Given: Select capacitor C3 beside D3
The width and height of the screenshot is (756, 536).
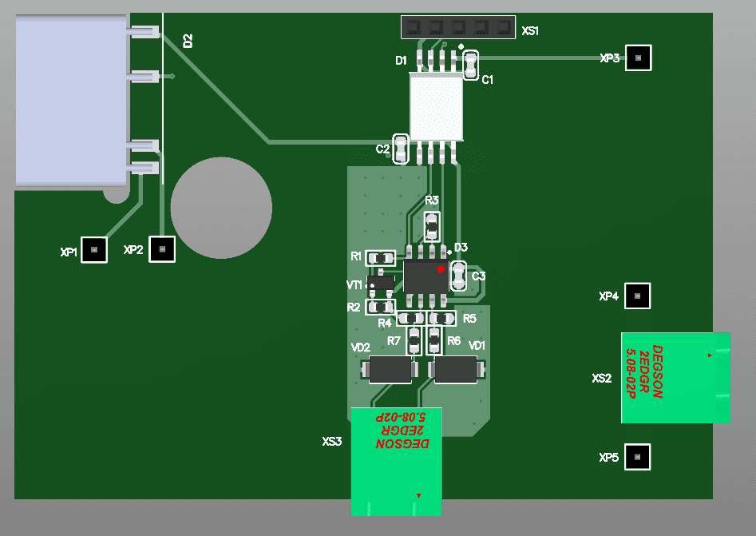Looking at the screenshot, I should [x=458, y=276].
